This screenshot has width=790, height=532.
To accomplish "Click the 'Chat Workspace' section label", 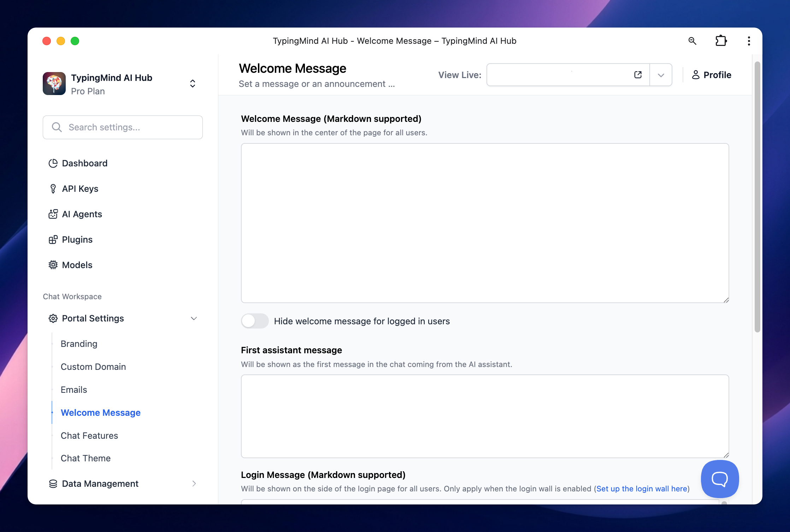I will pyautogui.click(x=72, y=296).
